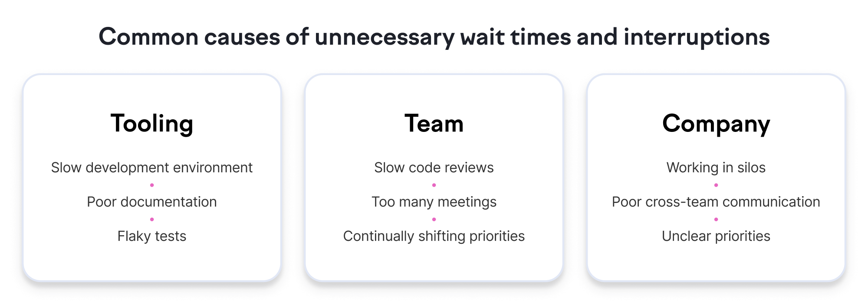Click pink dot above 'Unclear priorities'
Image resolution: width=868 pixels, height=302 pixels.
pos(716,220)
